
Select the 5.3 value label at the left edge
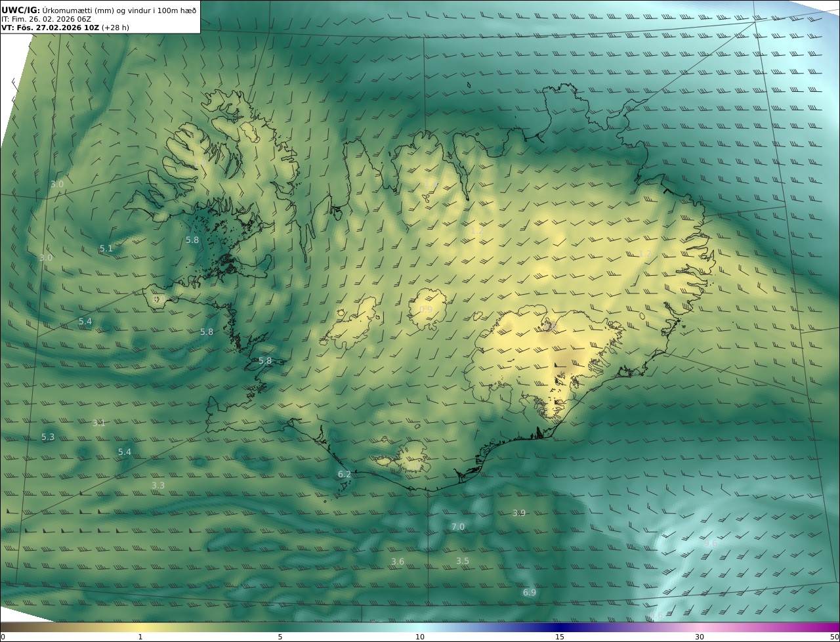click(48, 437)
